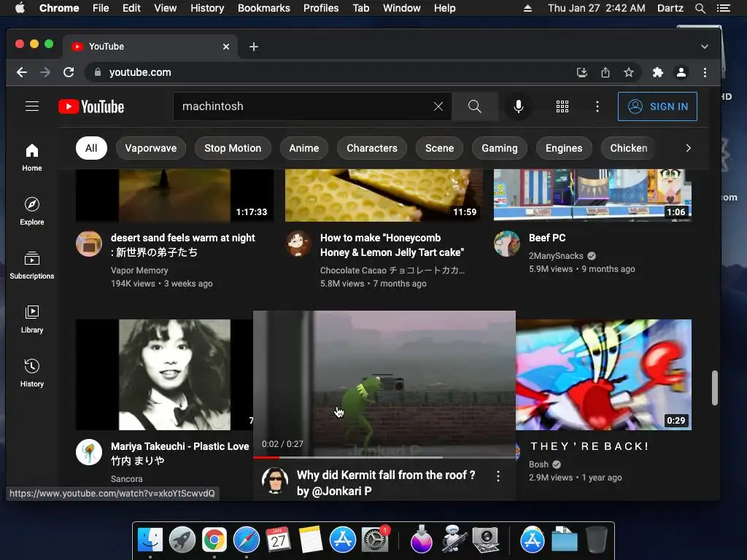The width and height of the screenshot is (747, 560).
Task: Show more filter chips with right chevron
Action: coord(688,148)
